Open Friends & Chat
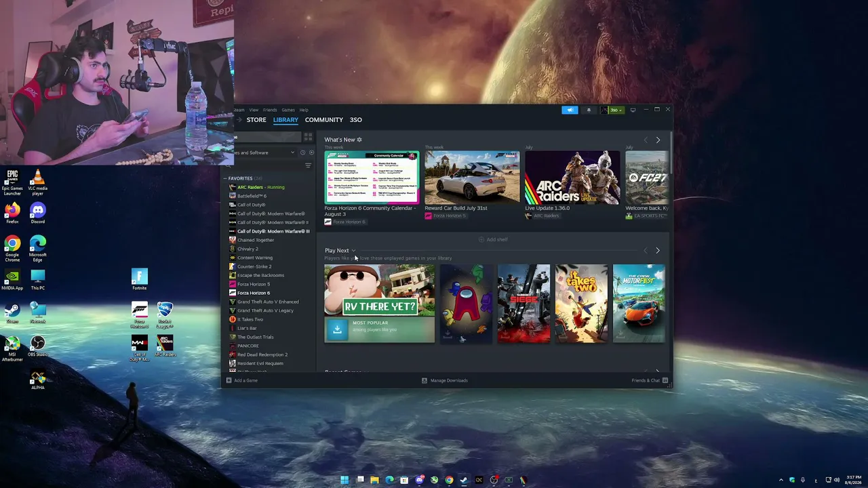Image resolution: width=868 pixels, height=488 pixels. [649, 380]
